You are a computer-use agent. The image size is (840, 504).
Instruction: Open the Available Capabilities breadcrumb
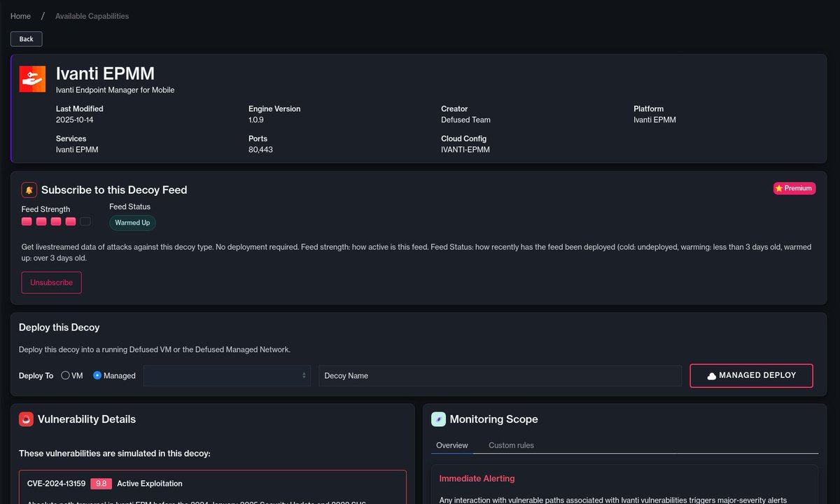point(92,16)
